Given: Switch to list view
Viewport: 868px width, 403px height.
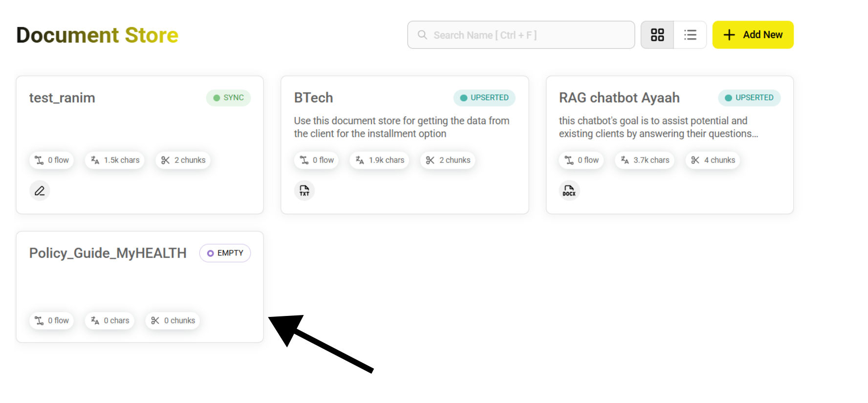Looking at the screenshot, I should 690,35.
